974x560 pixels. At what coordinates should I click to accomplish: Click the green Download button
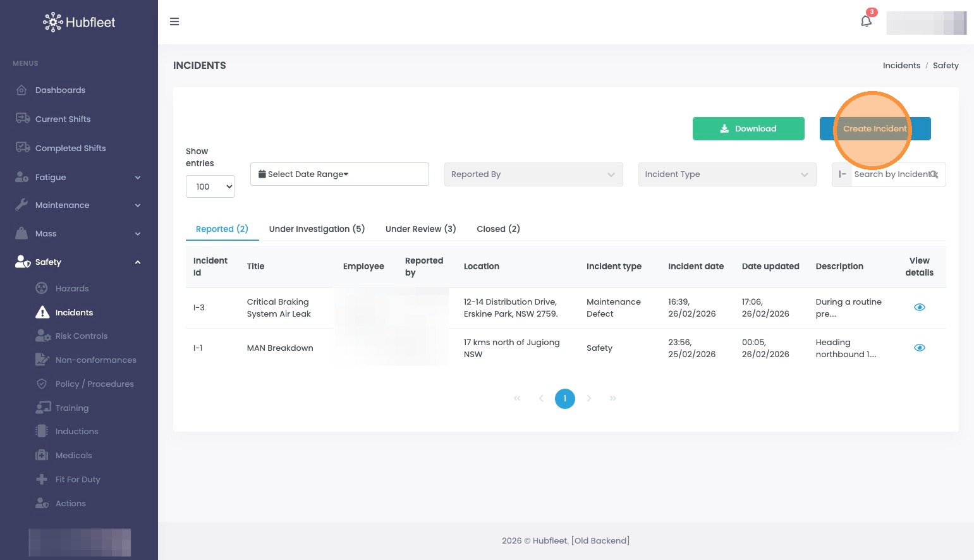tap(748, 128)
